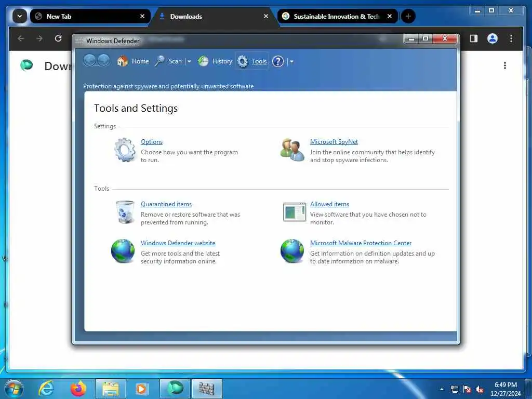Open the browser tab search dropdown
532x399 pixels.
tap(20, 16)
